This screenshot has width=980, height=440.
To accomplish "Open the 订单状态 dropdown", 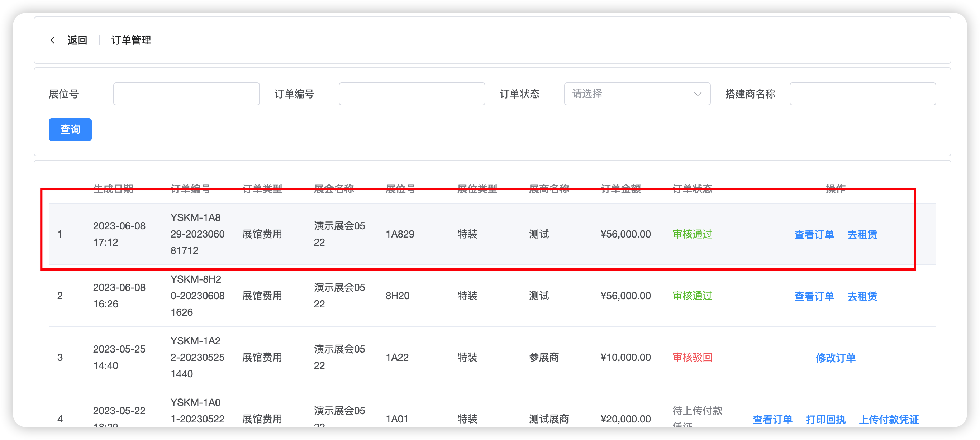I will (637, 94).
